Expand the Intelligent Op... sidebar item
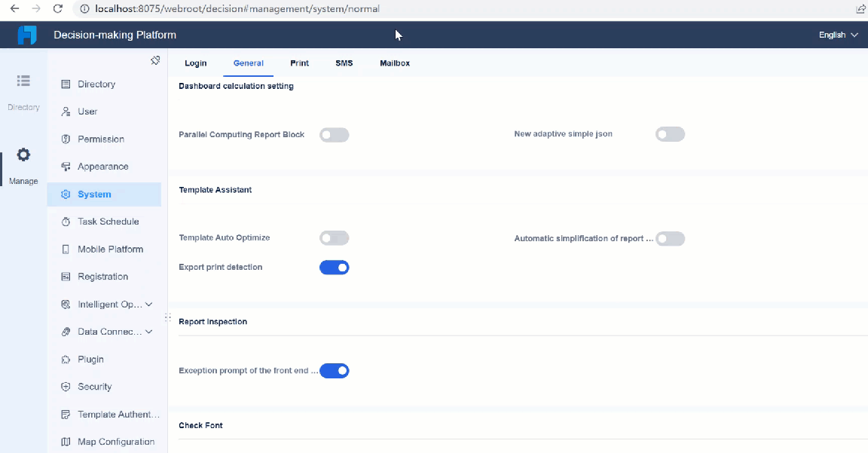 148,304
